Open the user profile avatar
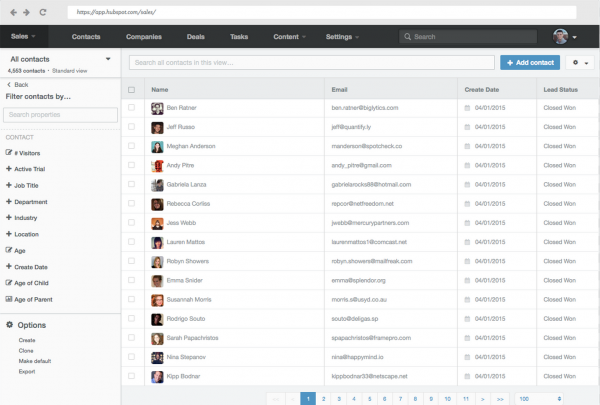The width and height of the screenshot is (600, 405). [x=560, y=37]
